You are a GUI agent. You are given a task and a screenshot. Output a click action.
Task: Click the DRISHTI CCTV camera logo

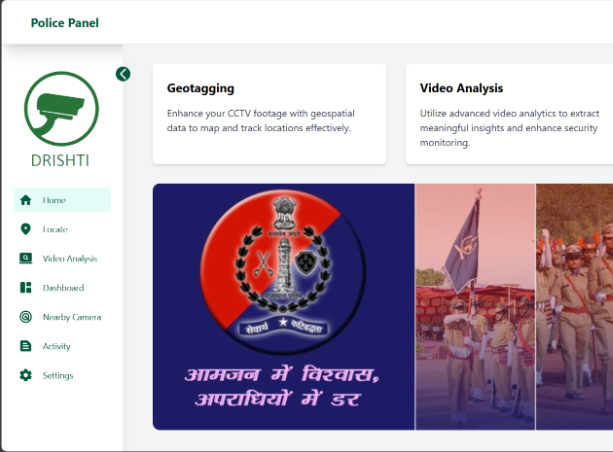click(61, 108)
